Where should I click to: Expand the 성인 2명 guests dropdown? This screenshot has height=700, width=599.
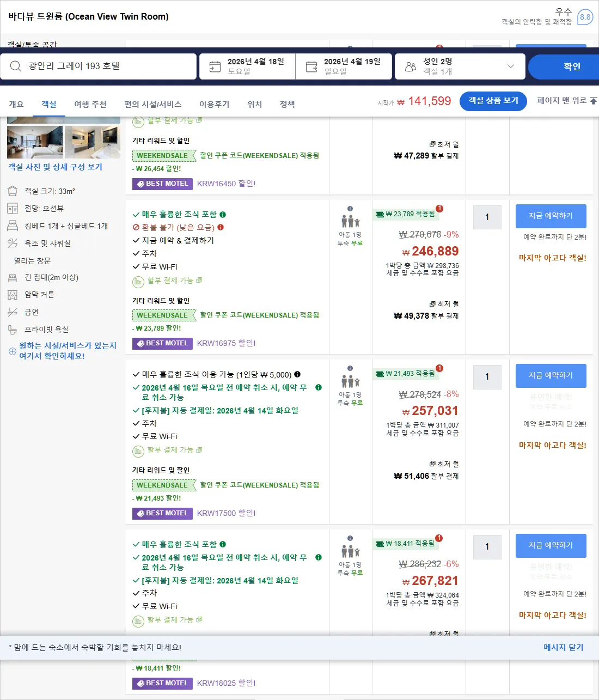point(460,66)
